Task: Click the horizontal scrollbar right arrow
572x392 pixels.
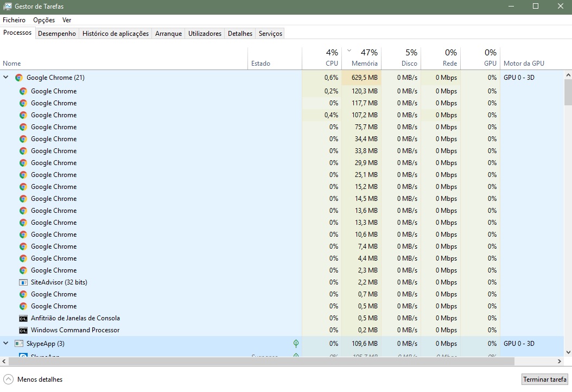Action: 560,361
